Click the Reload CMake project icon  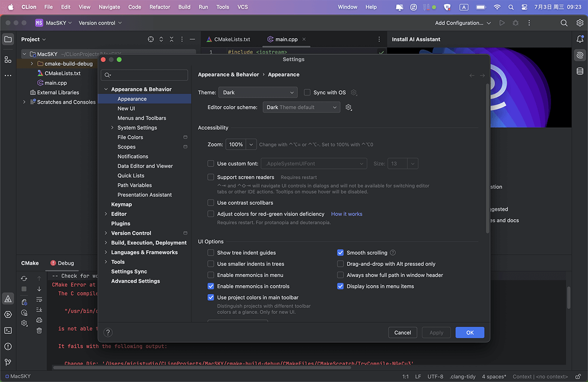pyautogui.click(x=24, y=278)
